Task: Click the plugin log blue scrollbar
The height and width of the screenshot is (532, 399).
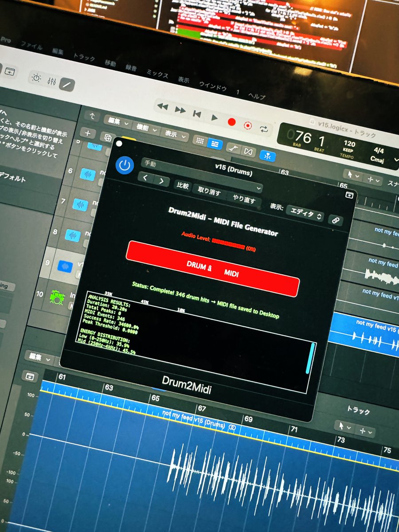Action: [x=310, y=357]
